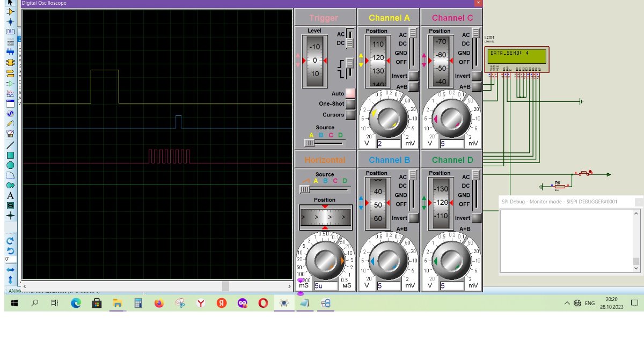Image resolution: width=644 pixels, height=362 pixels.
Task: Select the 2D box drawing tool
Action: (x=10, y=155)
